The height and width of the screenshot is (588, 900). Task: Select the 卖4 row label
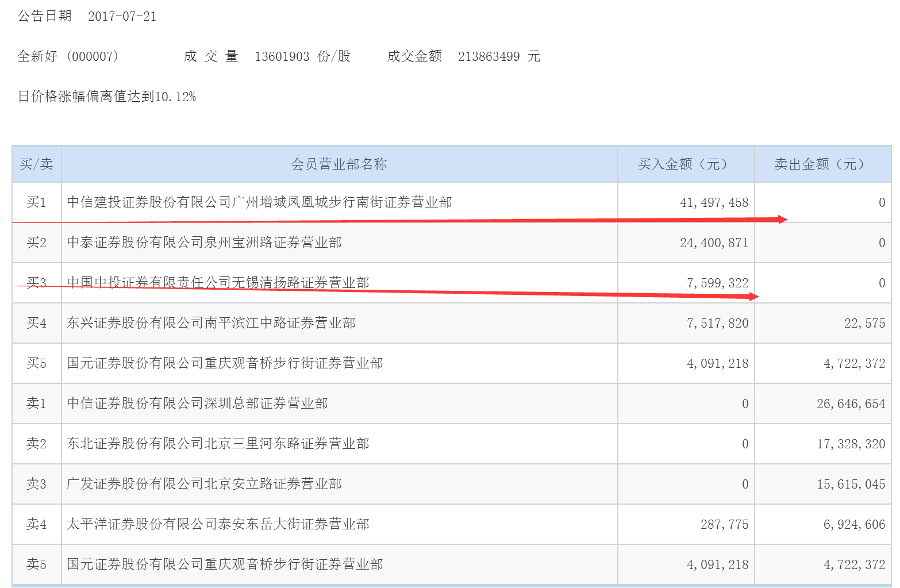click(x=36, y=524)
